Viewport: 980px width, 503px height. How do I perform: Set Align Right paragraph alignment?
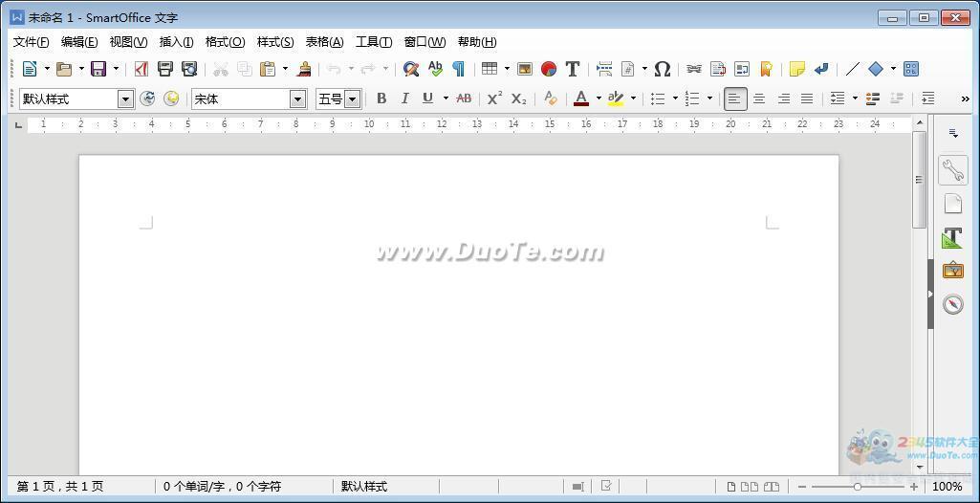(x=783, y=98)
